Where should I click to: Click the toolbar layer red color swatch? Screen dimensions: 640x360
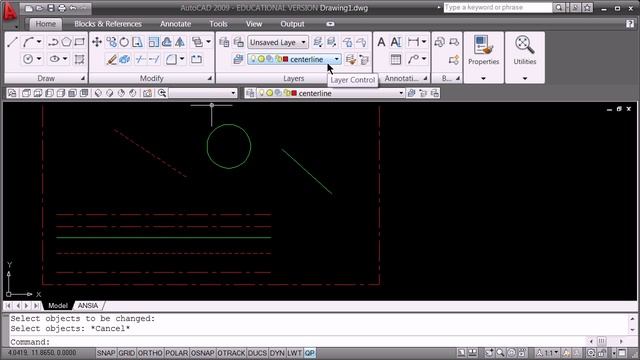click(x=294, y=93)
